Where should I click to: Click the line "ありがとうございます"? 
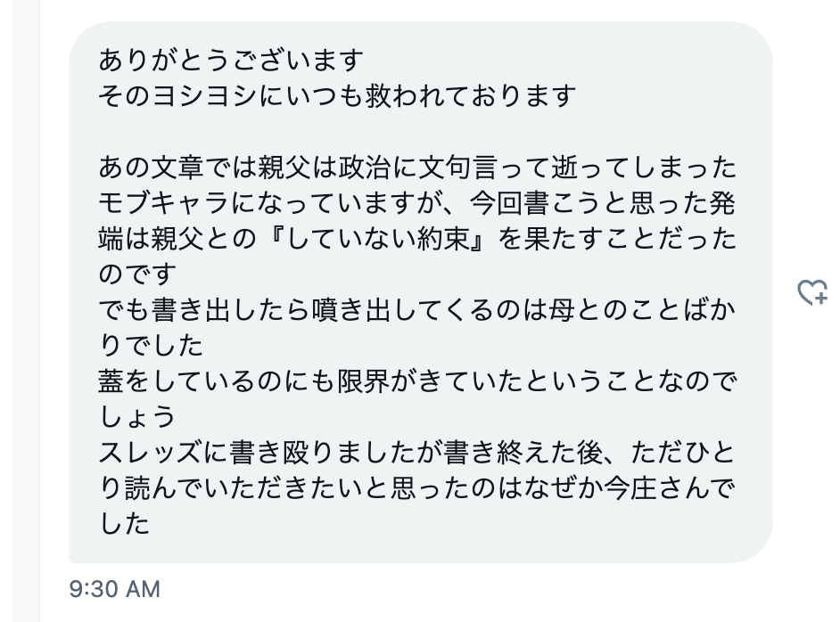(x=232, y=61)
